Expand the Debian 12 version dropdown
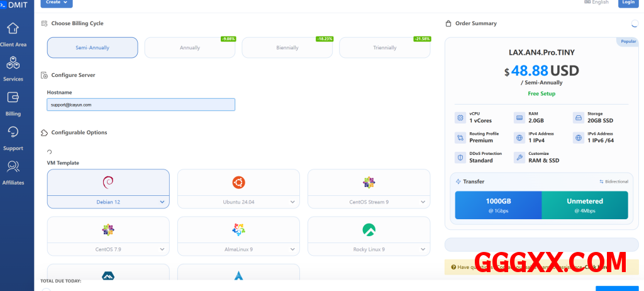 tap(162, 202)
